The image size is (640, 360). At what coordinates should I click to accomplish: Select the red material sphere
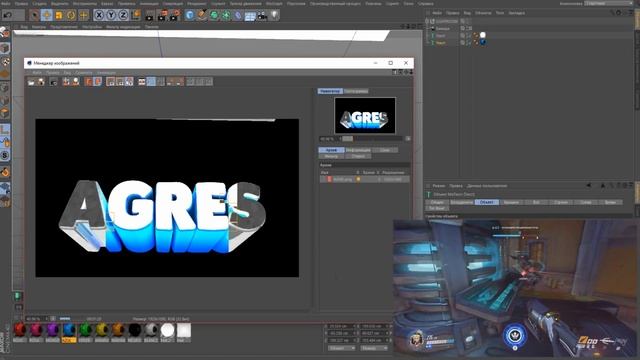(x=20, y=330)
